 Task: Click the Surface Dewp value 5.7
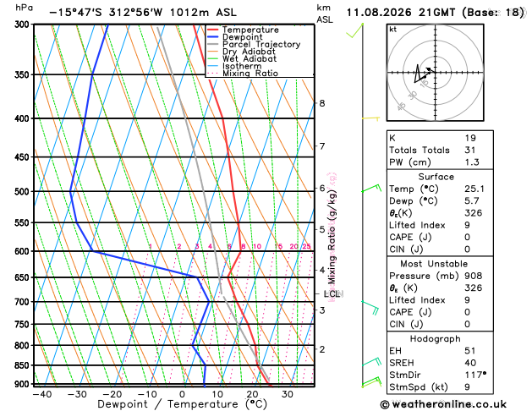point(472,200)
